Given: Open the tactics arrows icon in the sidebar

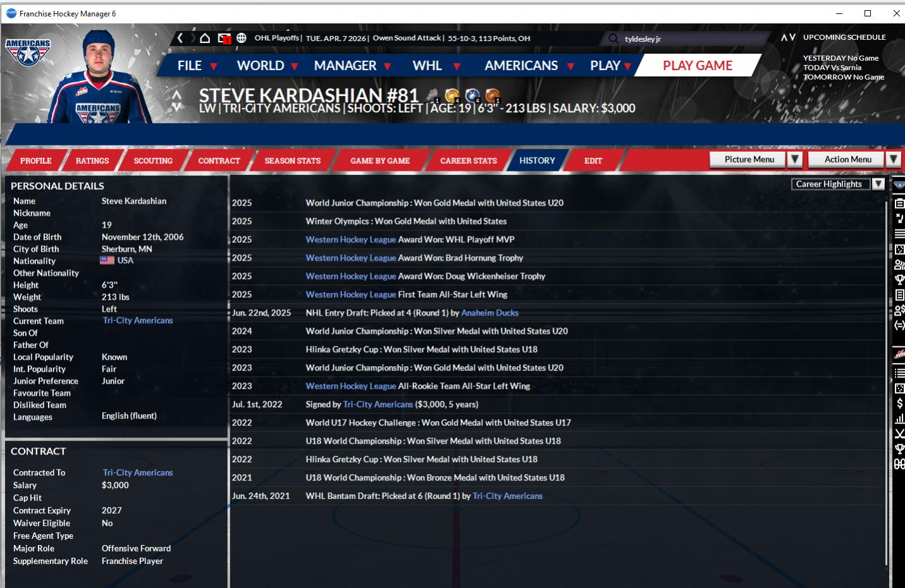Looking at the screenshot, I should 899,218.
